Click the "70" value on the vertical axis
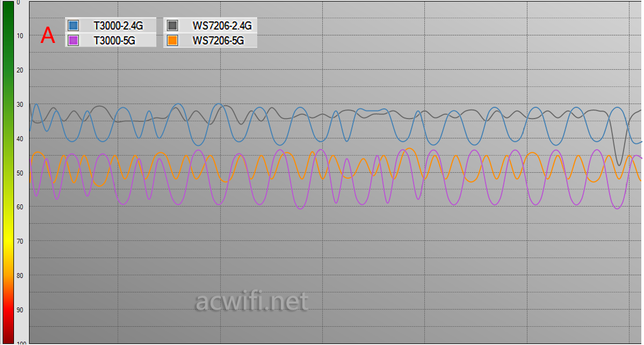Screen dimensions: 644x345 click(20, 241)
